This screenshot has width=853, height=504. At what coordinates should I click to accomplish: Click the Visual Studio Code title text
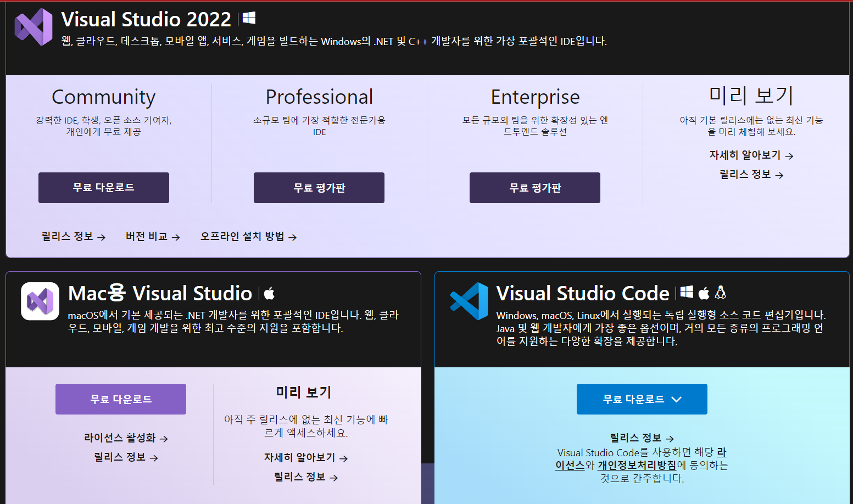(583, 293)
